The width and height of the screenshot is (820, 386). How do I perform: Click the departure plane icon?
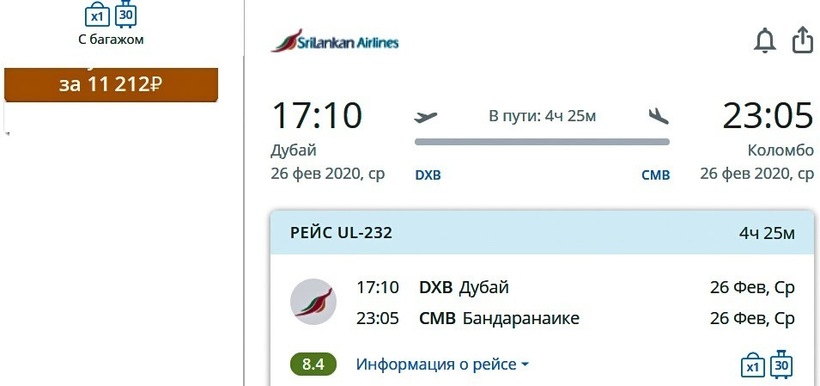pos(425,117)
